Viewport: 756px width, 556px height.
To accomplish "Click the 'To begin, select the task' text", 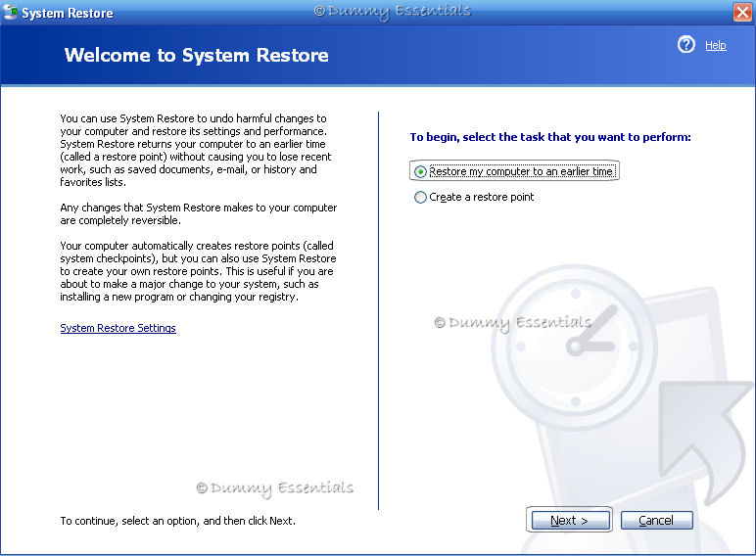I will pyautogui.click(x=550, y=137).
